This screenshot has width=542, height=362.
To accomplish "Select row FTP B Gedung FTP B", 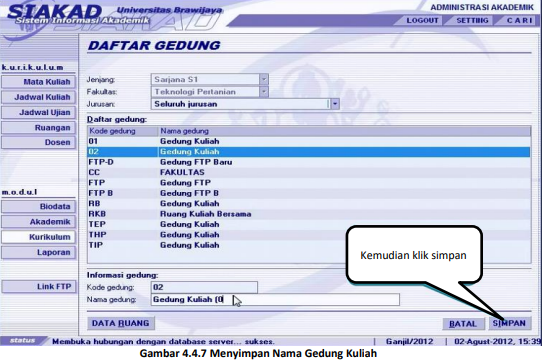I will [309, 193].
